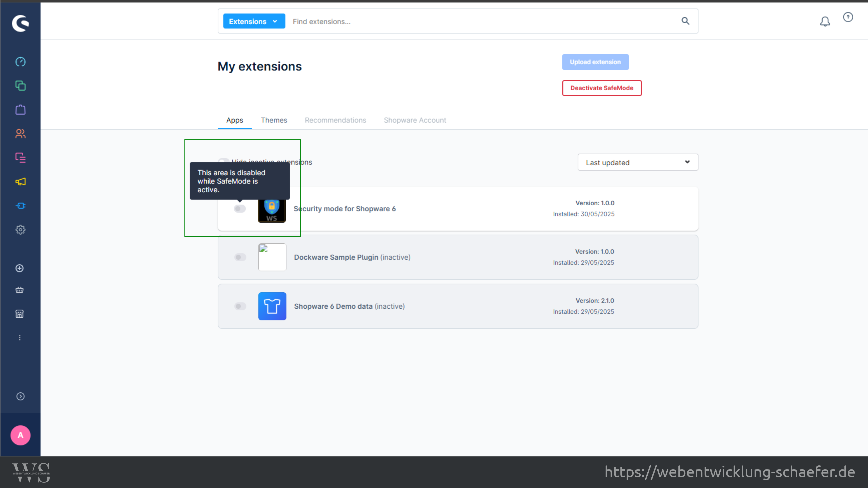Click Installed: 29/05/2025 of Demo data row
Image resolution: width=868 pixels, height=488 pixels.
coord(583,312)
